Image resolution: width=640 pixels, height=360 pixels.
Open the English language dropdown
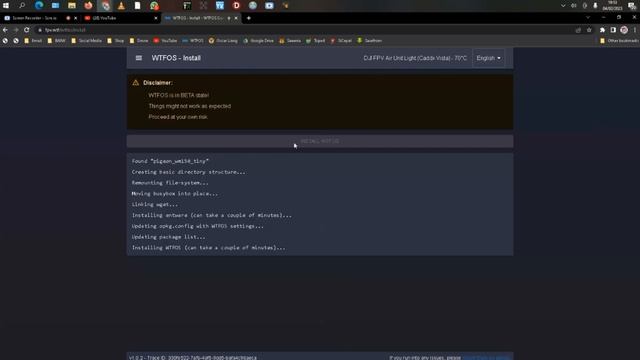488,58
